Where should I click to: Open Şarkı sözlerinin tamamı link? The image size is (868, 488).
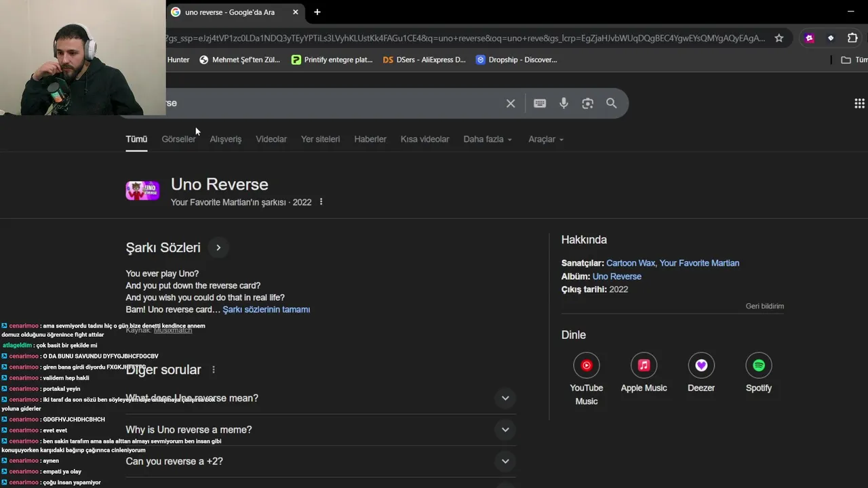(x=267, y=309)
